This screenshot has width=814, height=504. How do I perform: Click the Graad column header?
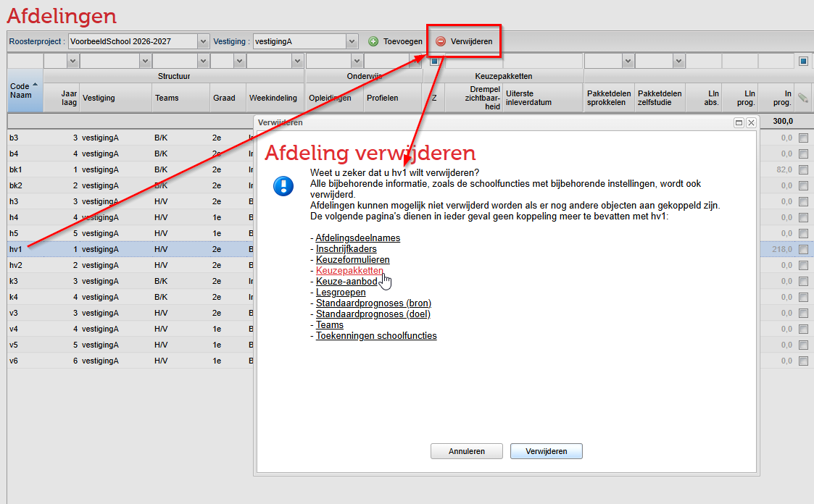[224, 98]
